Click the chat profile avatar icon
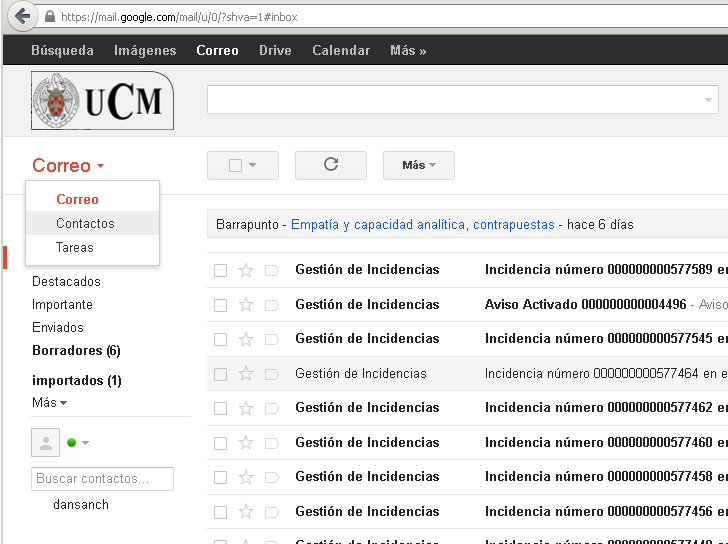The height and width of the screenshot is (544, 728). coord(45,442)
